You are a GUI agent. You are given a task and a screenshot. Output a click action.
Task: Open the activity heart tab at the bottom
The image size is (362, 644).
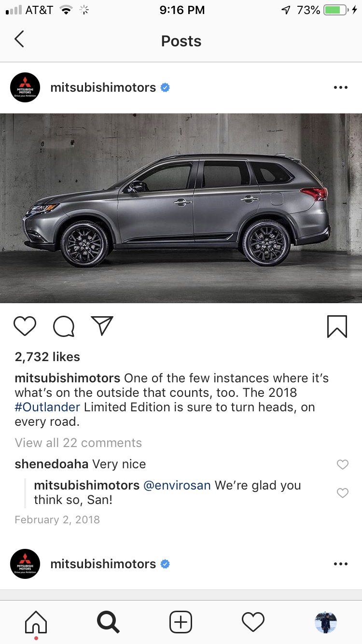(253, 622)
